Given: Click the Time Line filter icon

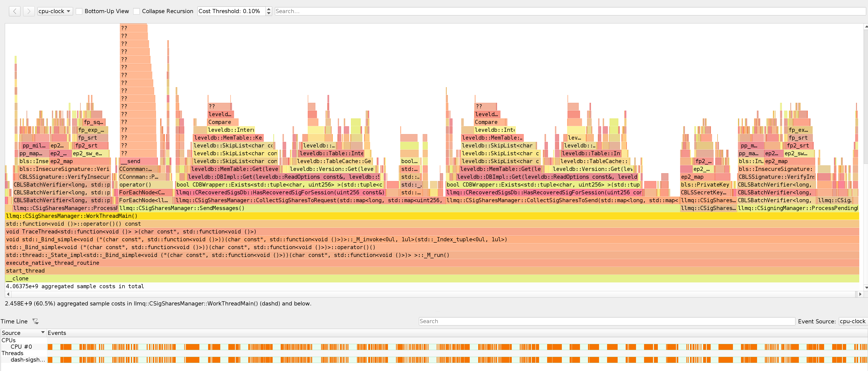Looking at the screenshot, I should coord(35,321).
